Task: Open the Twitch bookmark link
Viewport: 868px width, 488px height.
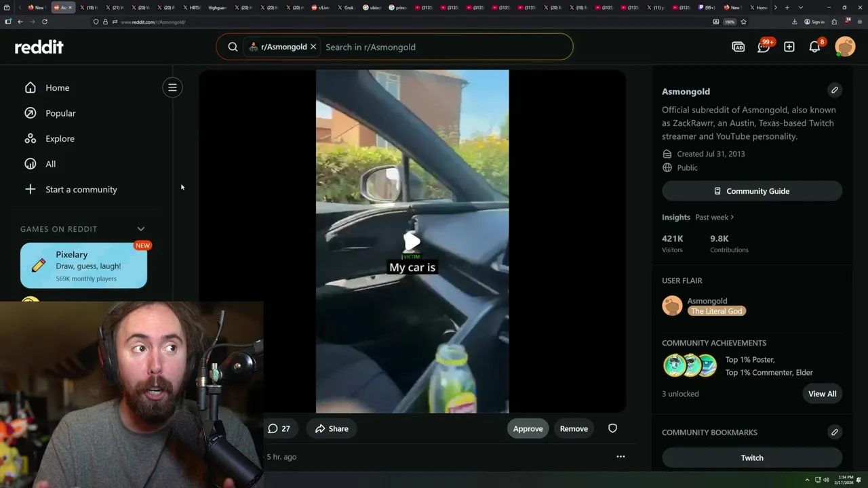Action: click(x=752, y=457)
